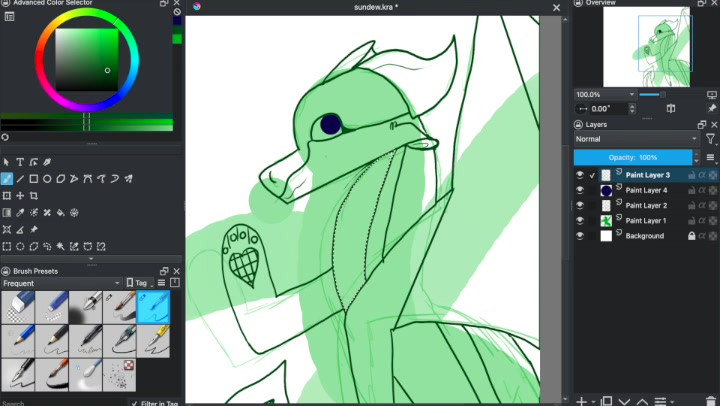
Task: Open the brush presets view options menu
Action: click(161, 283)
